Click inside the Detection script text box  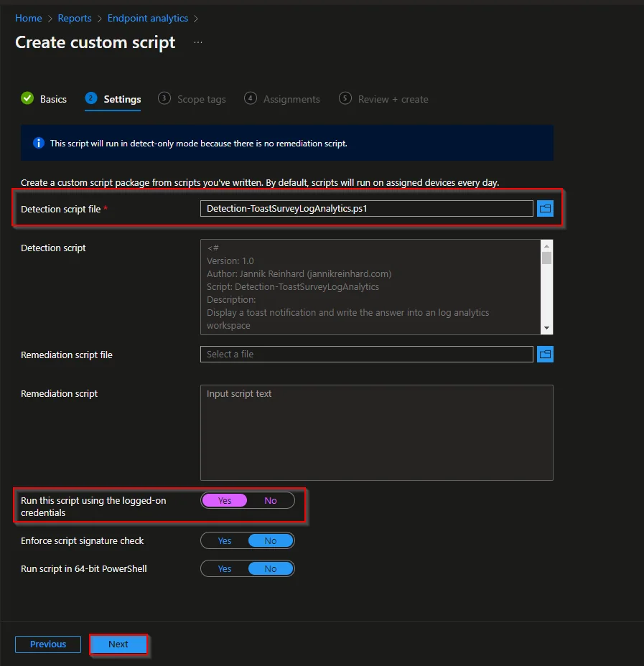point(370,287)
